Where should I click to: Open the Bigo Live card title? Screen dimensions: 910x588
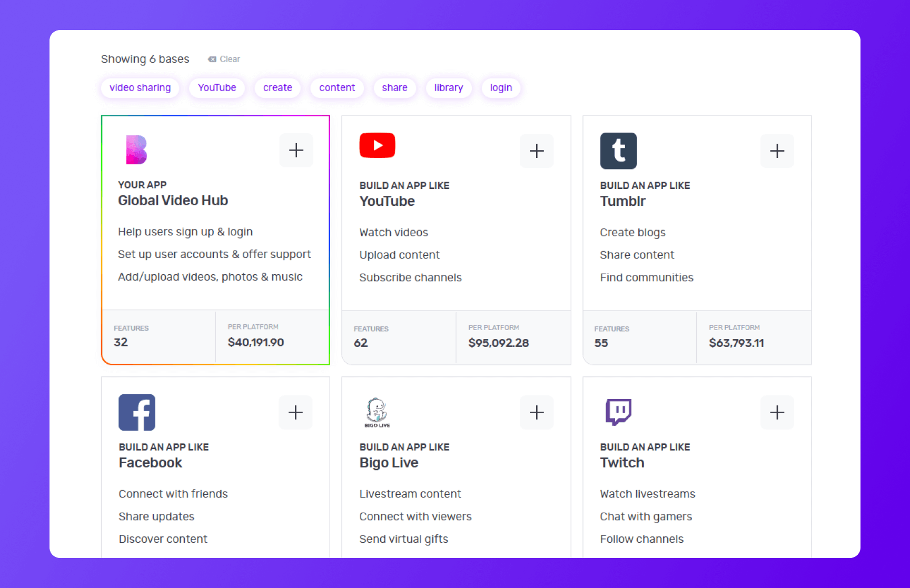tap(389, 463)
